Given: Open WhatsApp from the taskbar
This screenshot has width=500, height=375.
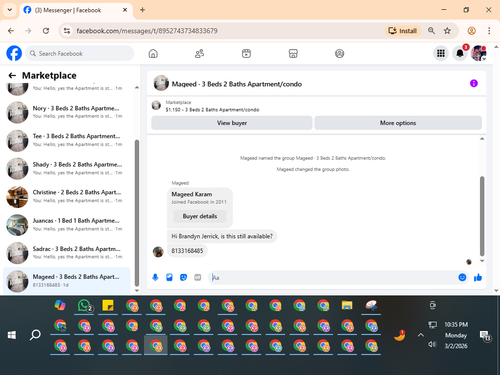Looking at the screenshot, I should coord(84,305).
